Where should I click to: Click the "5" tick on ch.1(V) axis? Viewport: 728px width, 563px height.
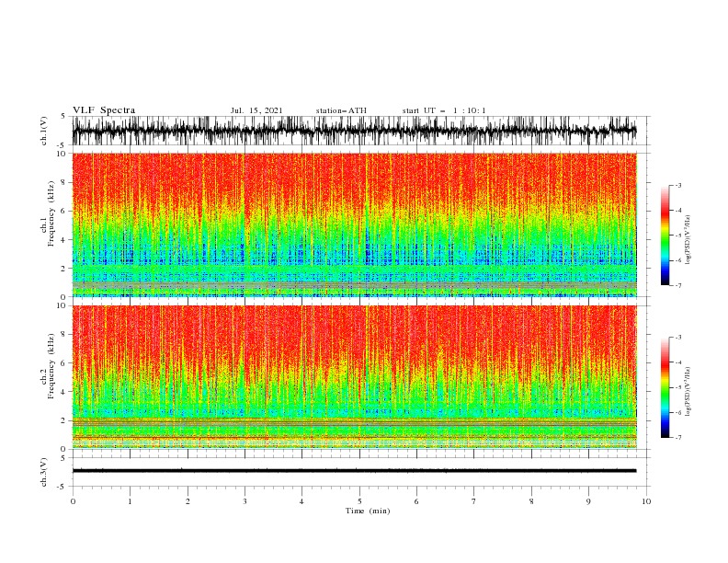(64, 117)
